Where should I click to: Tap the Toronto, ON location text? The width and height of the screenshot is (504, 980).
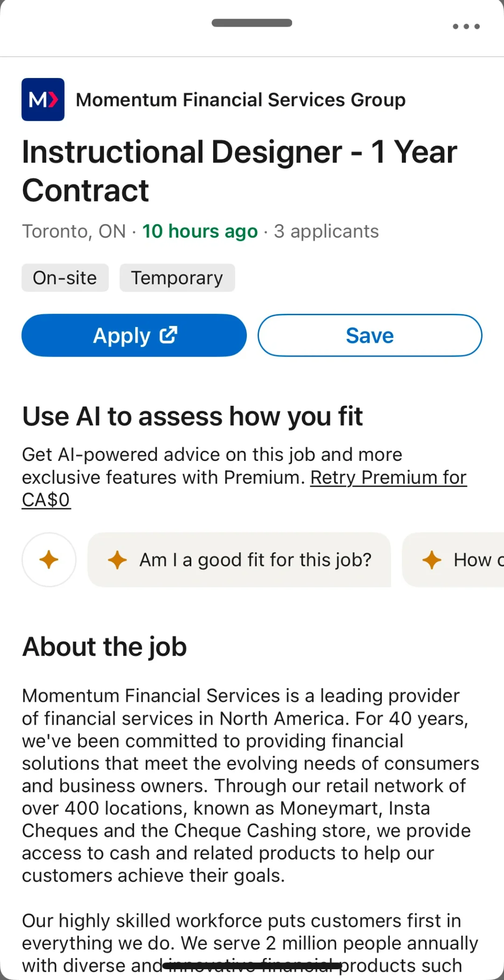click(x=74, y=231)
